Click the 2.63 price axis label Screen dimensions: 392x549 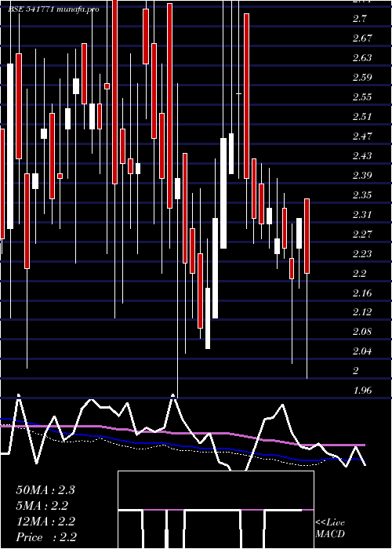click(x=362, y=57)
